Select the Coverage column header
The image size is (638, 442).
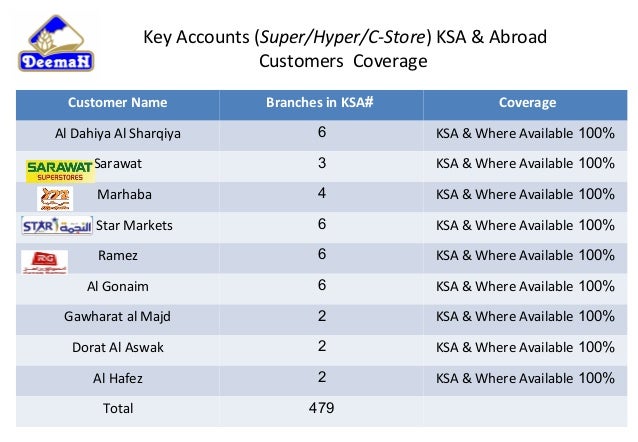(527, 103)
